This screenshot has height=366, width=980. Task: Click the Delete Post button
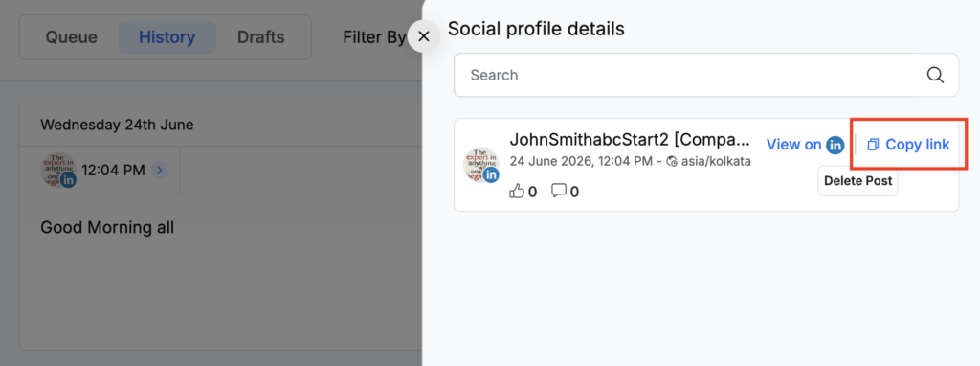857,181
